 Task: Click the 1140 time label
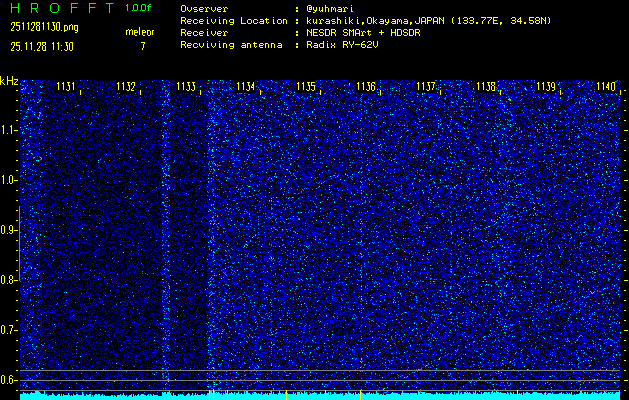(x=606, y=87)
